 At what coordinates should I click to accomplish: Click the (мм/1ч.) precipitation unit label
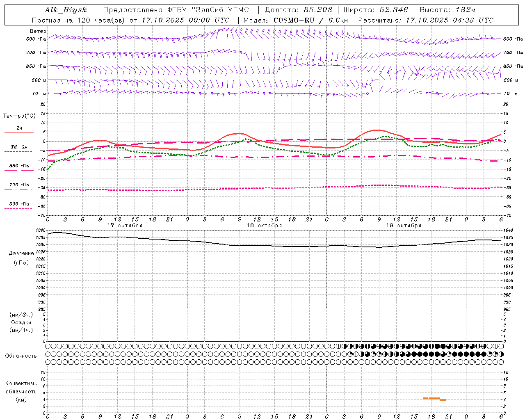point(21,330)
